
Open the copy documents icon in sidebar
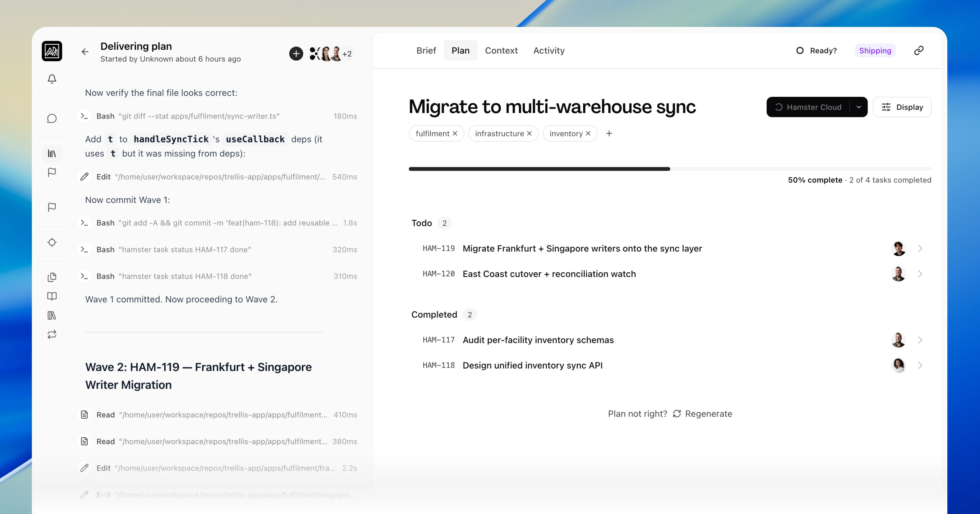(x=52, y=277)
